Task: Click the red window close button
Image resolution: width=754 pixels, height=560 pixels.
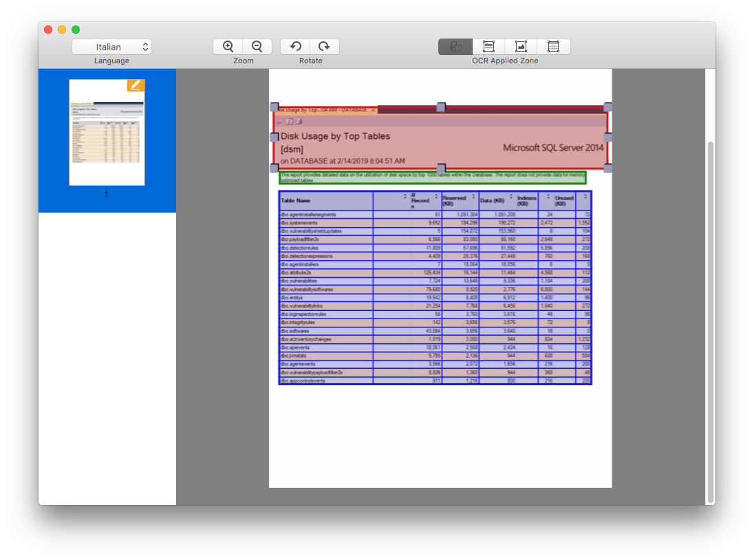Action: (48, 30)
